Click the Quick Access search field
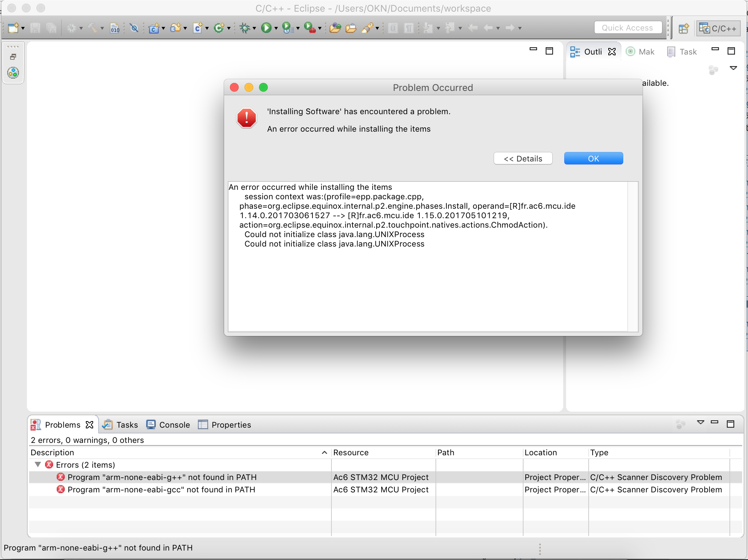748x560 pixels. point(628,28)
